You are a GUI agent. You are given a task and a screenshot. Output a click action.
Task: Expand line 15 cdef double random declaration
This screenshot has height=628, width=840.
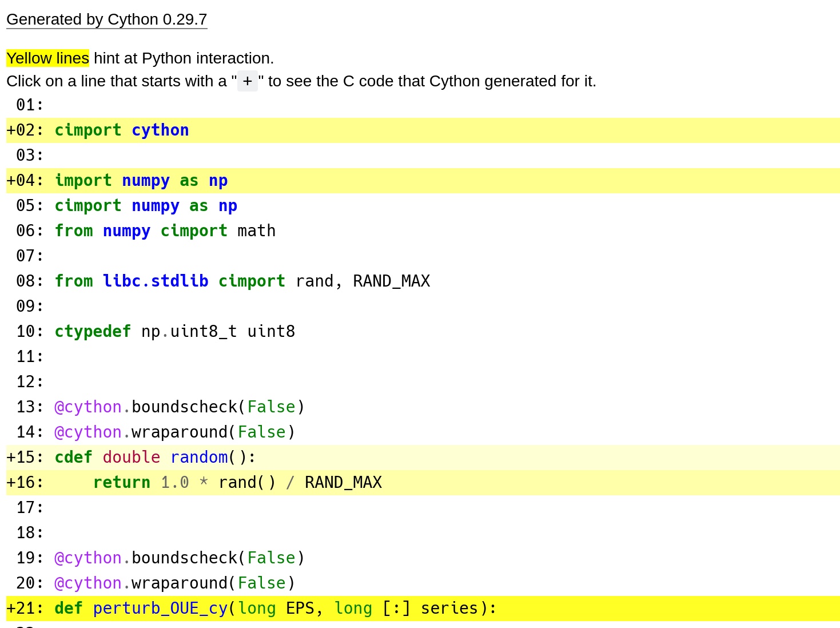pyautogui.click(x=154, y=457)
